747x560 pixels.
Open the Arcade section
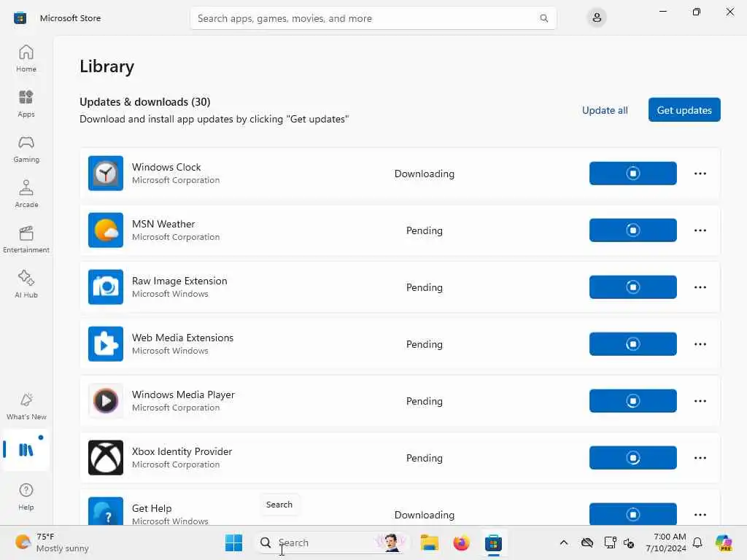click(26, 194)
